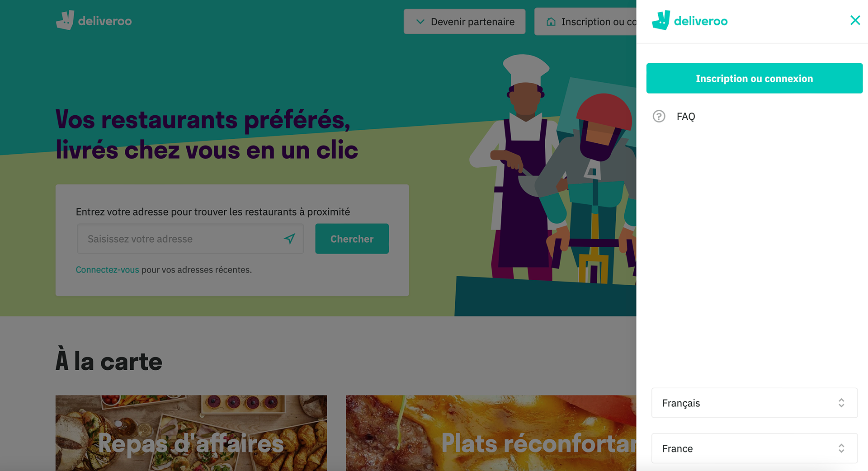This screenshot has width=868, height=471.
Task: Close the side menu with X icon
Action: point(854,20)
